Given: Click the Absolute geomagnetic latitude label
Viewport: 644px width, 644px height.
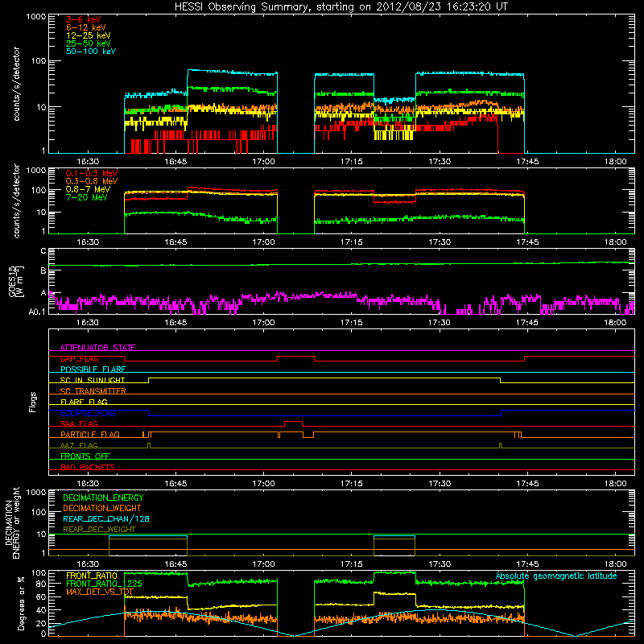Looking at the screenshot, I should pyautogui.click(x=556, y=576).
